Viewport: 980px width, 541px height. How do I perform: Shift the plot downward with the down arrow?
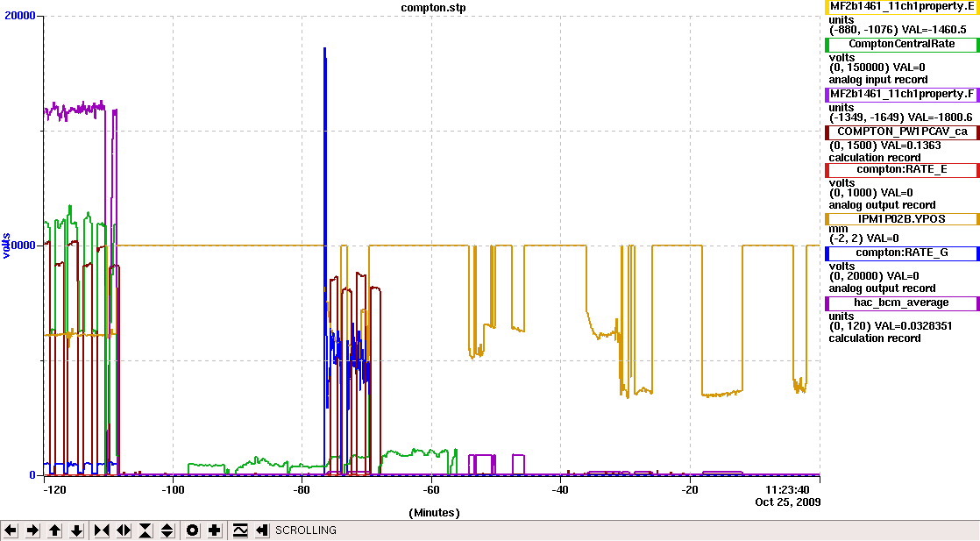[76, 530]
